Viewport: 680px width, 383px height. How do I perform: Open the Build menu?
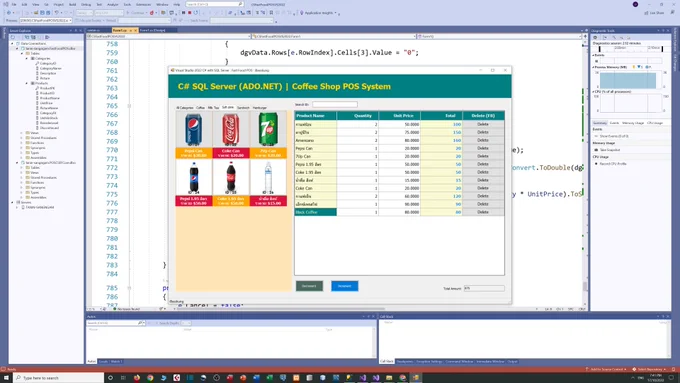(x=72, y=4)
